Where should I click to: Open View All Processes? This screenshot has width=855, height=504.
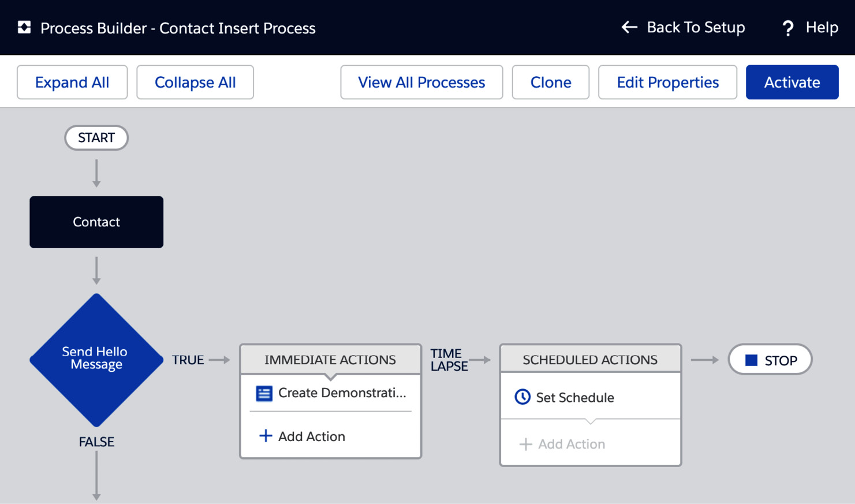[x=421, y=82]
